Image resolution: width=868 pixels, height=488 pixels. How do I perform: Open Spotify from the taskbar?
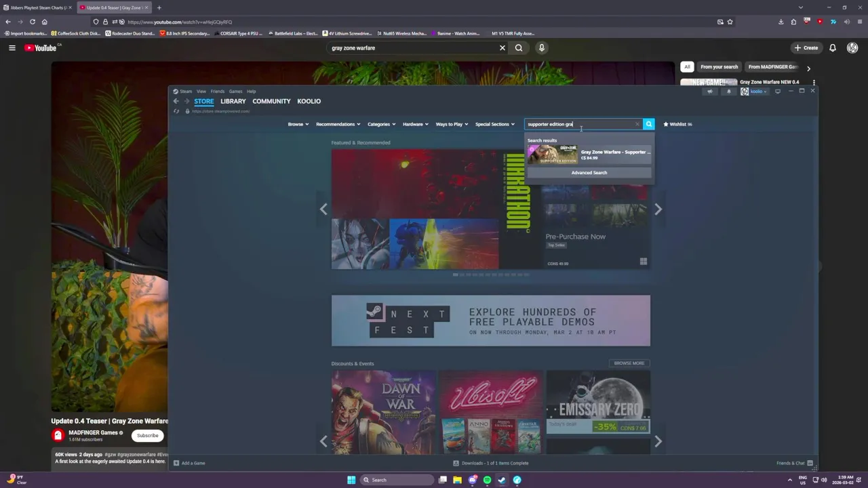(487, 480)
